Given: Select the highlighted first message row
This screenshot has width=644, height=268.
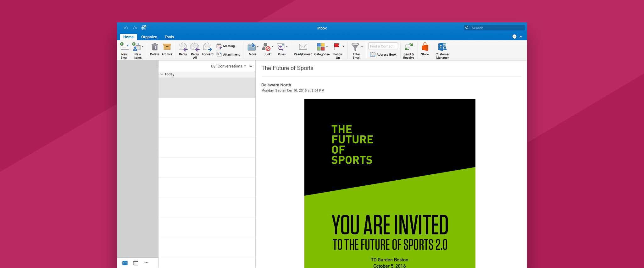Looking at the screenshot, I should coord(207,88).
